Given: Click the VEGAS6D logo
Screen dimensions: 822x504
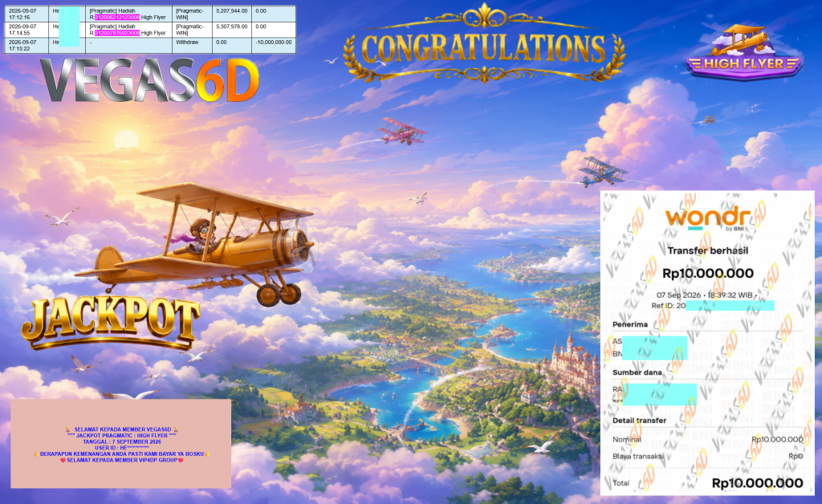Looking at the screenshot, I should (150, 80).
